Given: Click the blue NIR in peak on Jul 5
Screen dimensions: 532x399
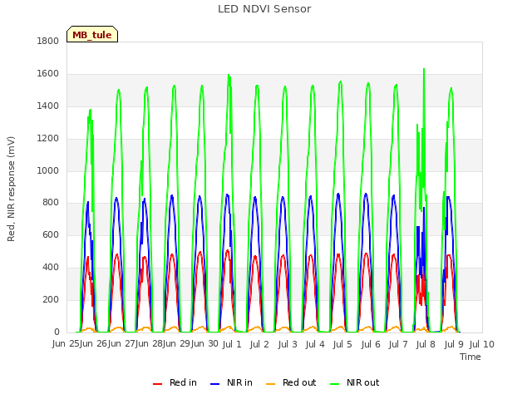Looking at the screenshot, I should (x=338, y=194).
